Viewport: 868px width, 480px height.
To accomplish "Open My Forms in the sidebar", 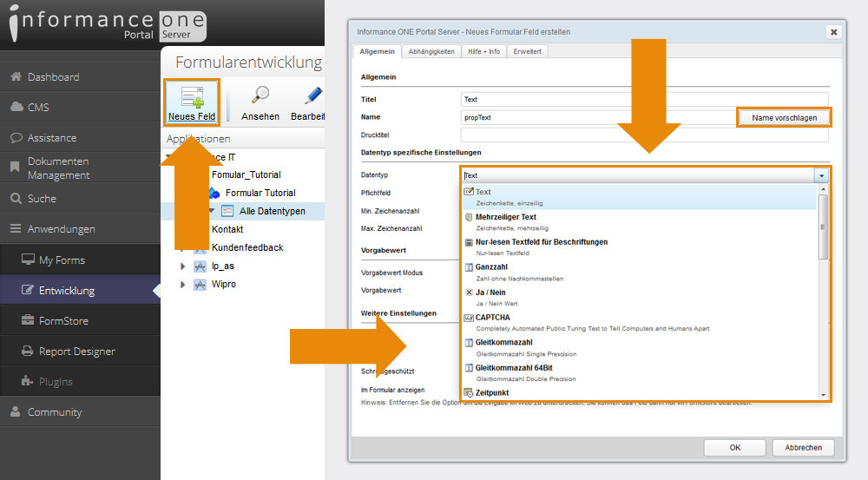I will [80, 260].
